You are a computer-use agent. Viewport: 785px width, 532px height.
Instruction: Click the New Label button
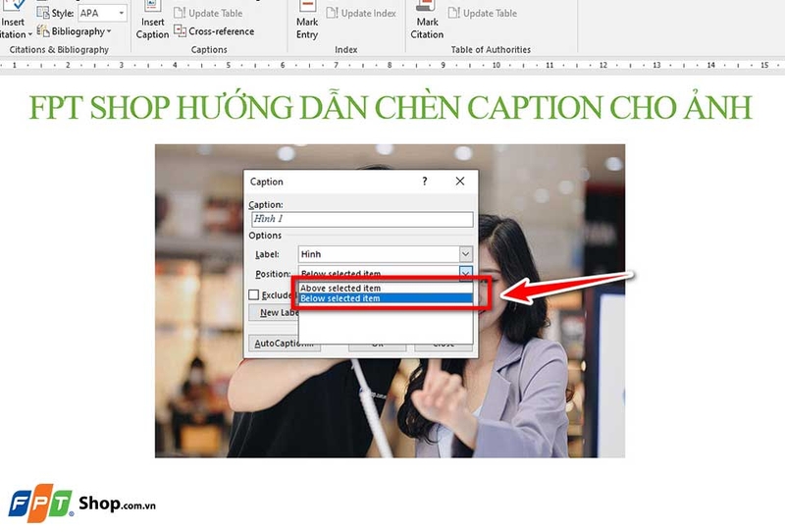pyautogui.click(x=274, y=312)
